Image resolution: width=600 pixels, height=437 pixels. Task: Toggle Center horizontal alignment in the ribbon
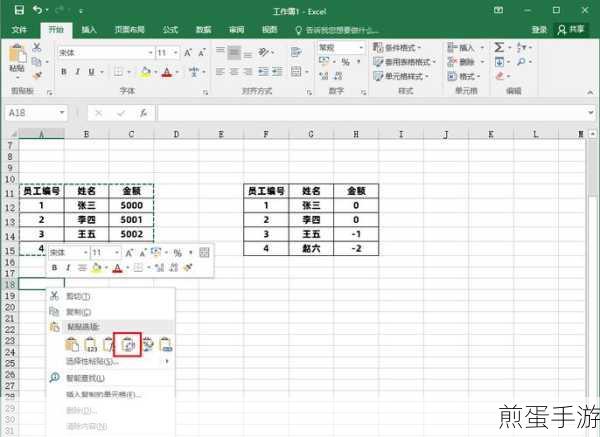(234, 72)
